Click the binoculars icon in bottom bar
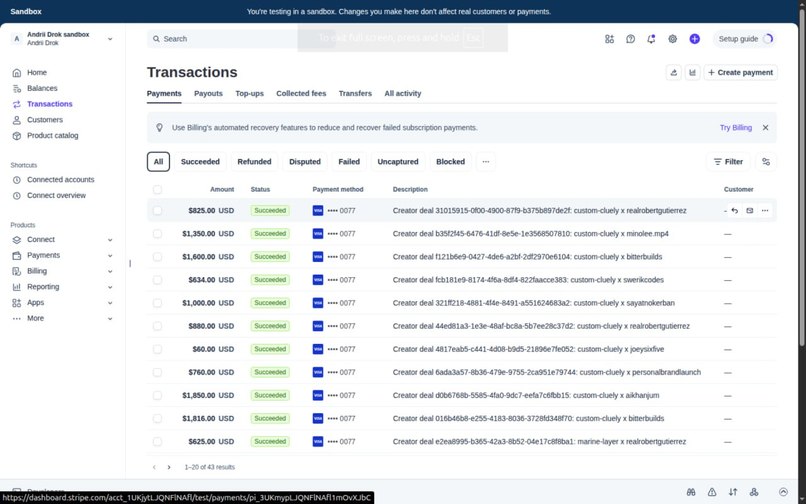 click(x=691, y=492)
